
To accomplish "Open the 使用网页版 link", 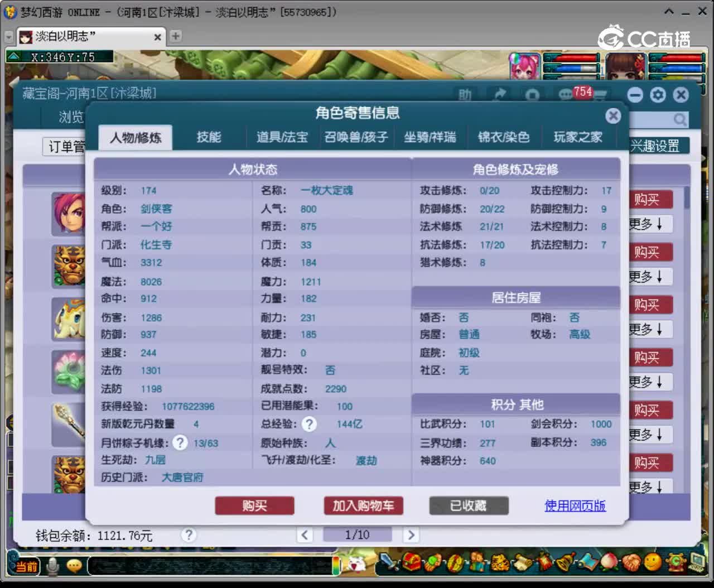I will tap(575, 506).
